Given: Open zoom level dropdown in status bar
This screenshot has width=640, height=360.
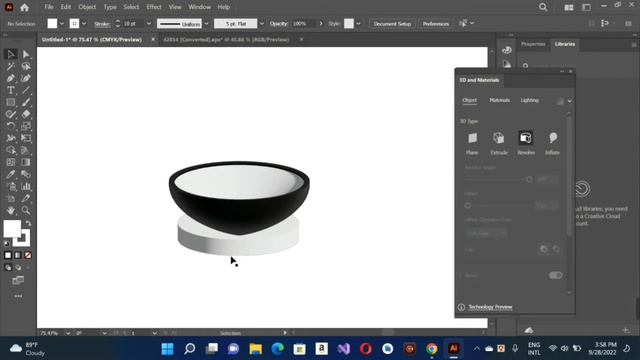Looking at the screenshot, I should tap(68, 333).
